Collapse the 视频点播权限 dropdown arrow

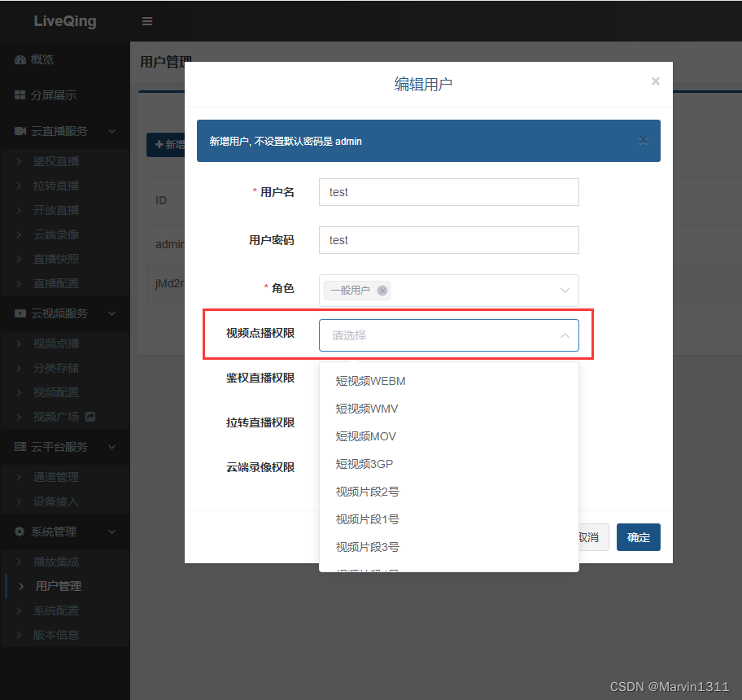pyautogui.click(x=565, y=335)
